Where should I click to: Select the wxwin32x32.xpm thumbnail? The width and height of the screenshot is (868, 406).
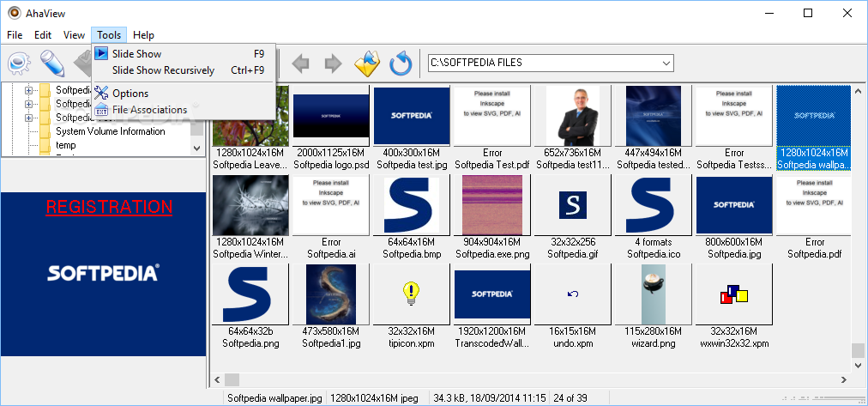point(734,294)
